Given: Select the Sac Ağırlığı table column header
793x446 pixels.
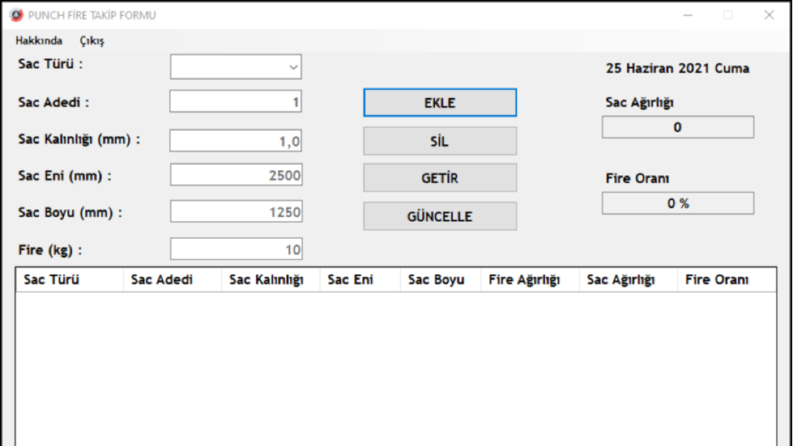Looking at the screenshot, I should coord(628,280).
